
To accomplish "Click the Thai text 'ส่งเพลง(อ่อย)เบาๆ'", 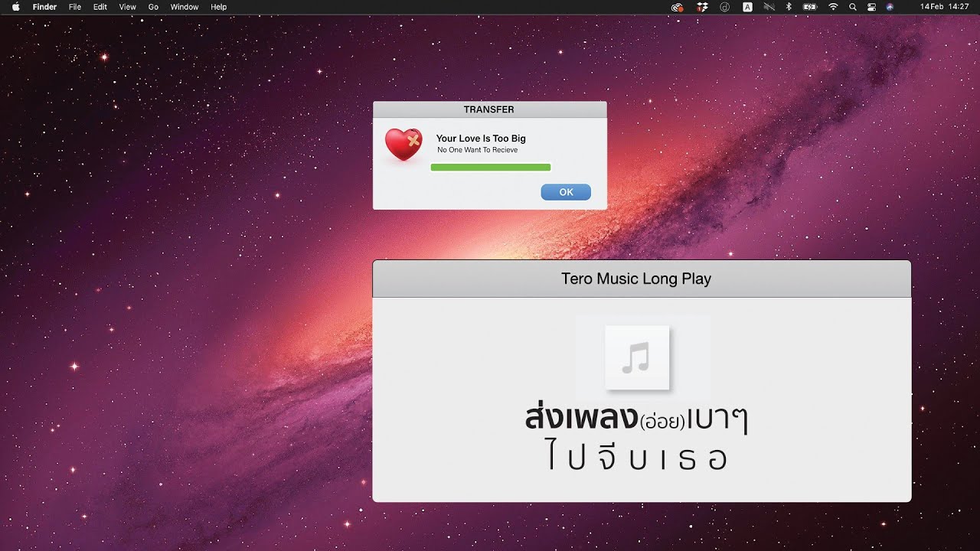I will click(x=636, y=419).
